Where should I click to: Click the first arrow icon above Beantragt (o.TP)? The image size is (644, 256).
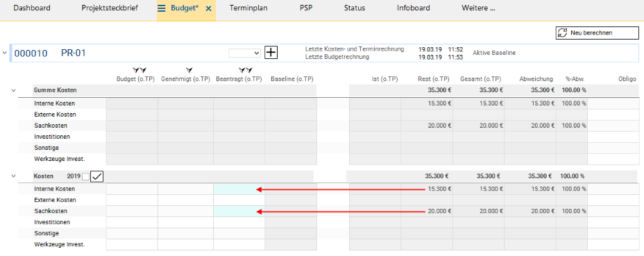click(242, 71)
